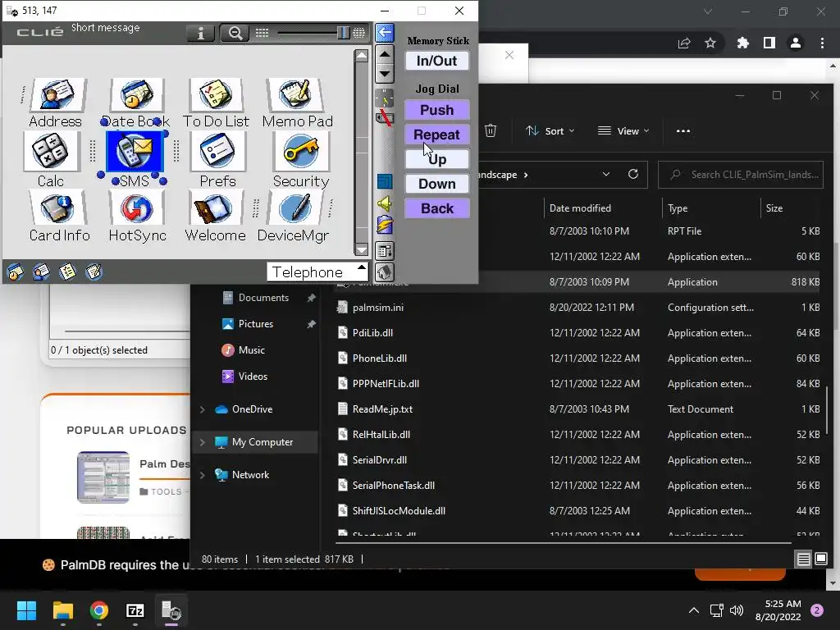The height and width of the screenshot is (630, 840).
Task: Refresh the File Explorer folder
Action: pyautogui.click(x=632, y=174)
